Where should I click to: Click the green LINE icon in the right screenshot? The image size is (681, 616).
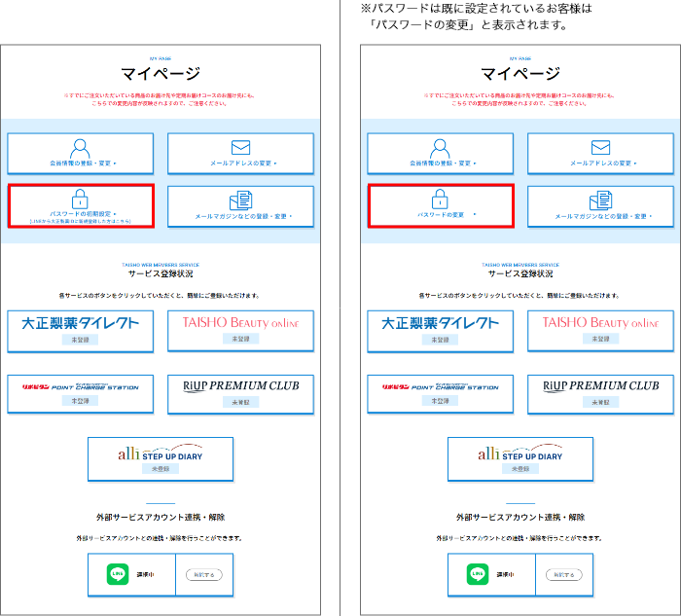478,574
